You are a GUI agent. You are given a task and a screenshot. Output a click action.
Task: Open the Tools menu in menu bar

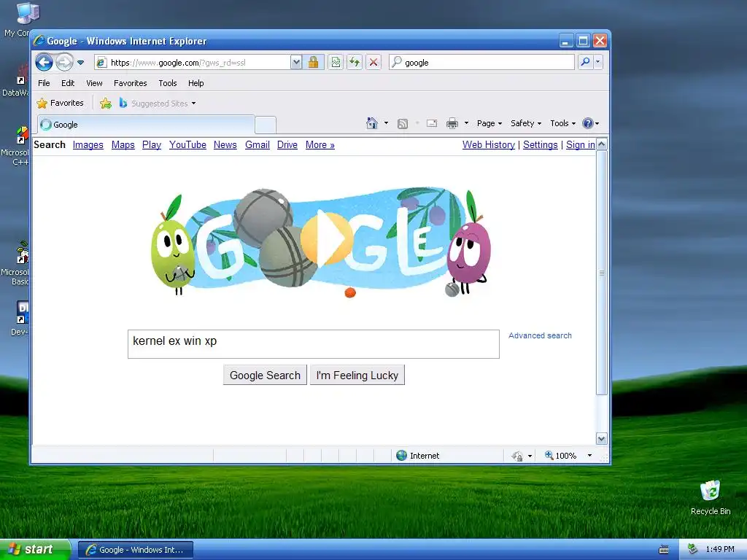tap(168, 83)
